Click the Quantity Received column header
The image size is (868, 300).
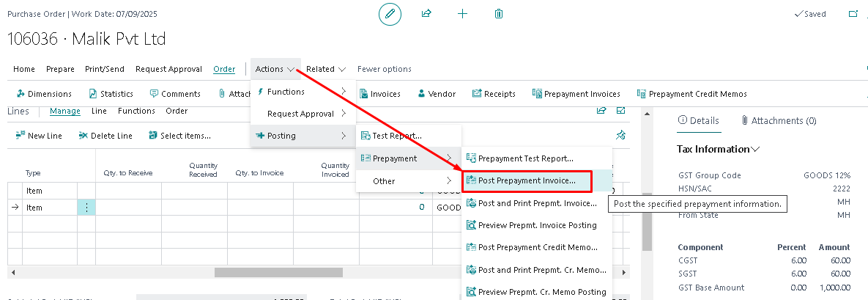(x=203, y=169)
